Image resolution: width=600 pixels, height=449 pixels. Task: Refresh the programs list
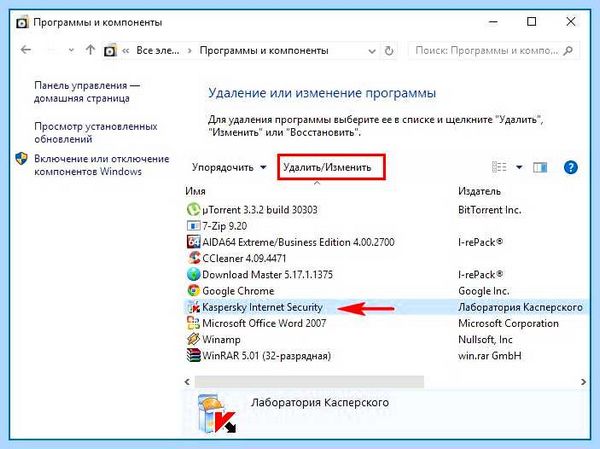coord(389,51)
